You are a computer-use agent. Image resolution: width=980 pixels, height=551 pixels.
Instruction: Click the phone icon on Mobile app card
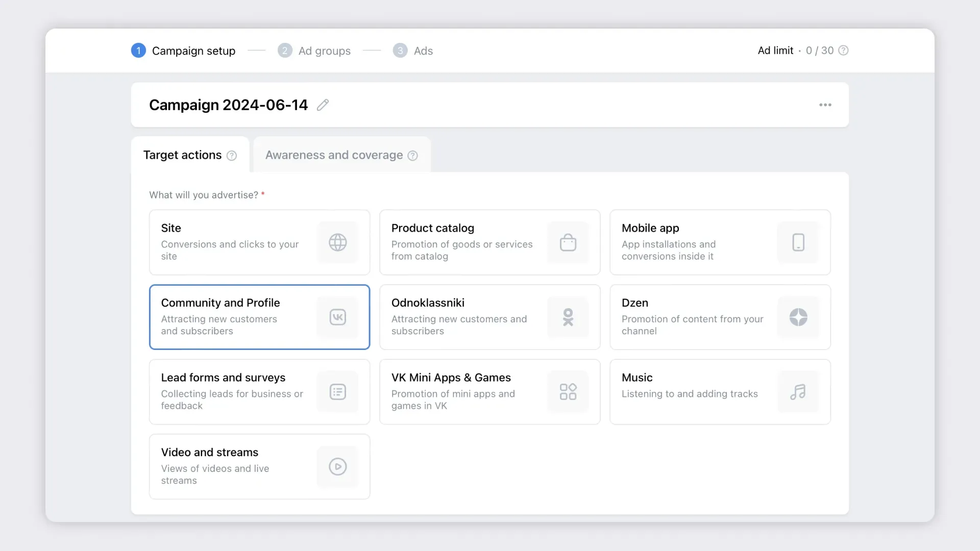798,242
